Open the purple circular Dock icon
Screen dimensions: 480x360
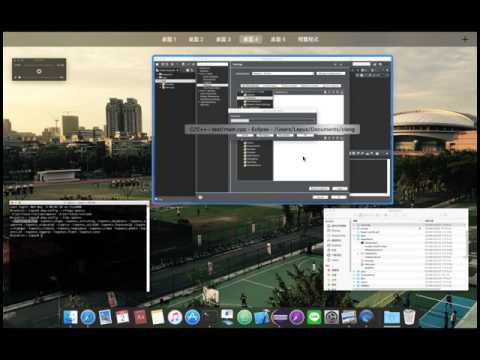click(x=297, y=317)
